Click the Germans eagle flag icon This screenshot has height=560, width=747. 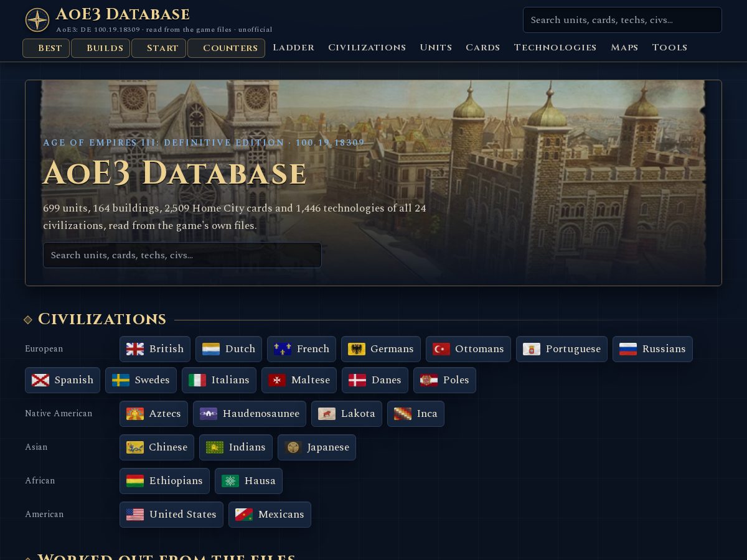356,349
